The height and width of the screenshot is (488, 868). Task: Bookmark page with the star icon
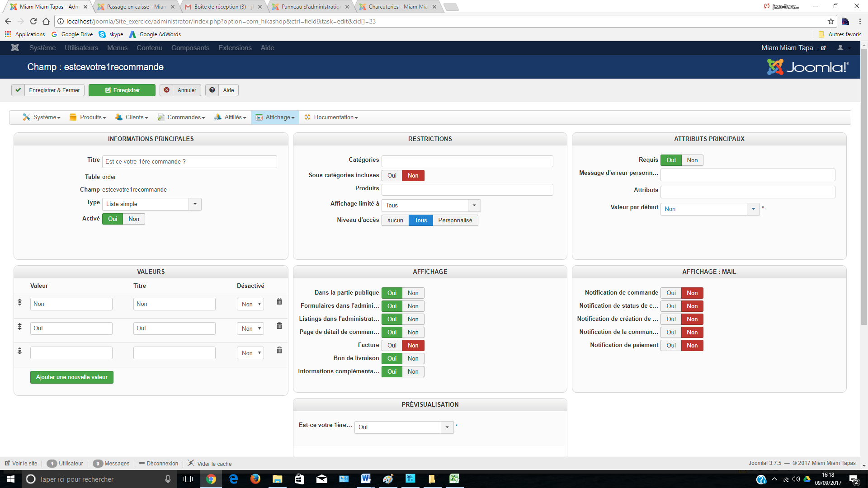point(830,21)
